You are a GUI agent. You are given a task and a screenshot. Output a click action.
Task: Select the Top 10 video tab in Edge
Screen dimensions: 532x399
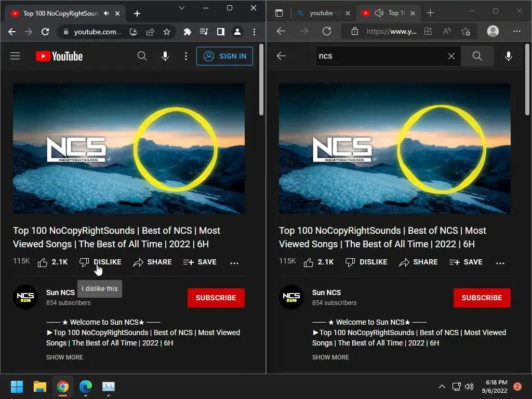pos(396,13)
